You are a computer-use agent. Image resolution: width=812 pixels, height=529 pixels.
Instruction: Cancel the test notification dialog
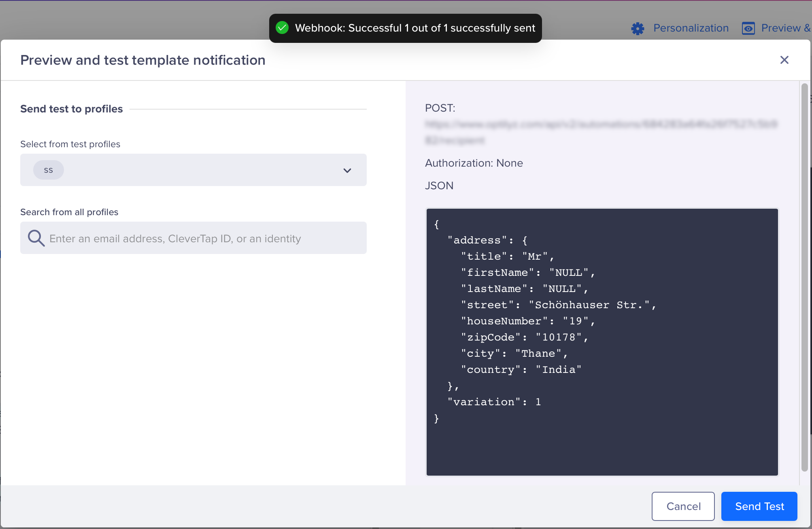point(683,506)
